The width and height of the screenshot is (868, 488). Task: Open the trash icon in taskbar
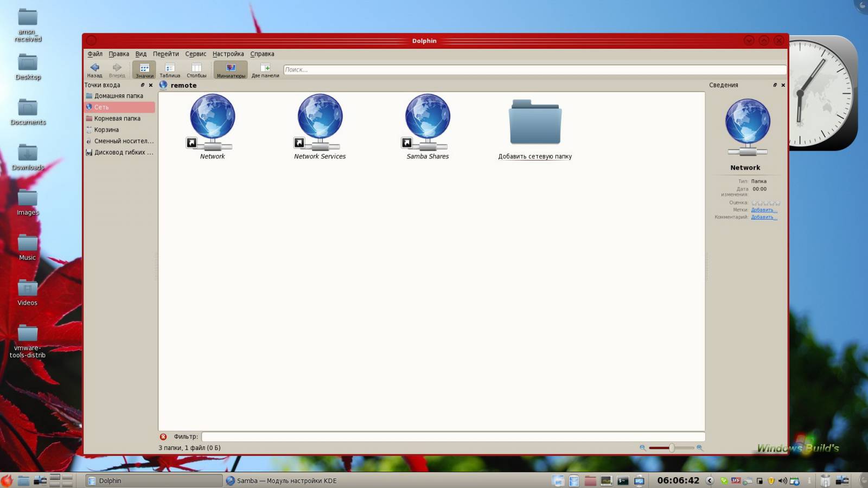pos(825,480)
